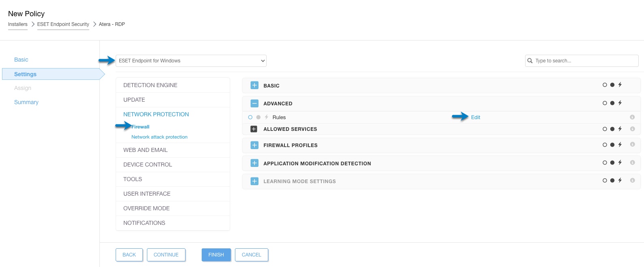This screenshot has width=644, height=267.
Task: Click the info icon for Firewall Profiles
Action: (x=632, y=145)
